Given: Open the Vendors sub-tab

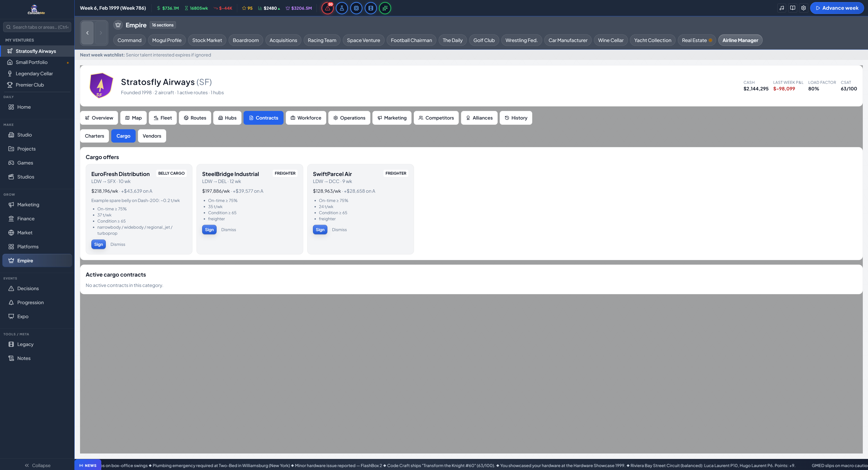Looking at the screenshot, I should [152, 136].
